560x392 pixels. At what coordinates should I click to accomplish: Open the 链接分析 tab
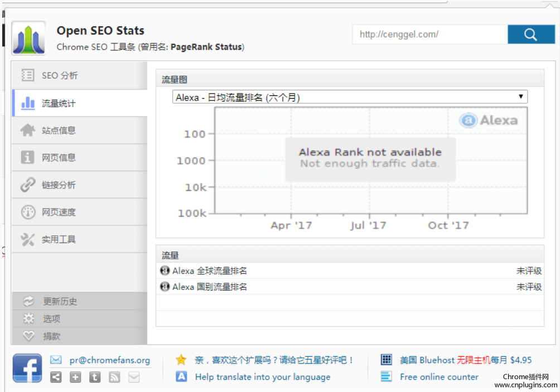(80, 185)
